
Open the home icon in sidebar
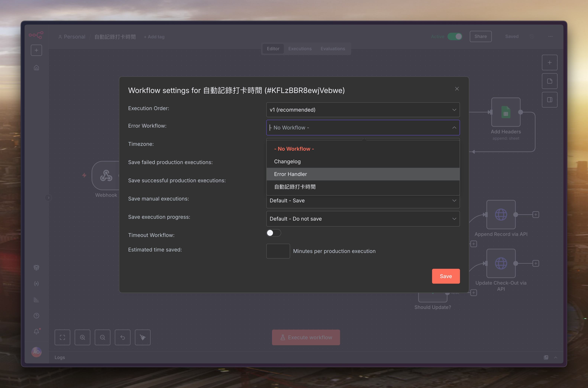pos(36,68)
